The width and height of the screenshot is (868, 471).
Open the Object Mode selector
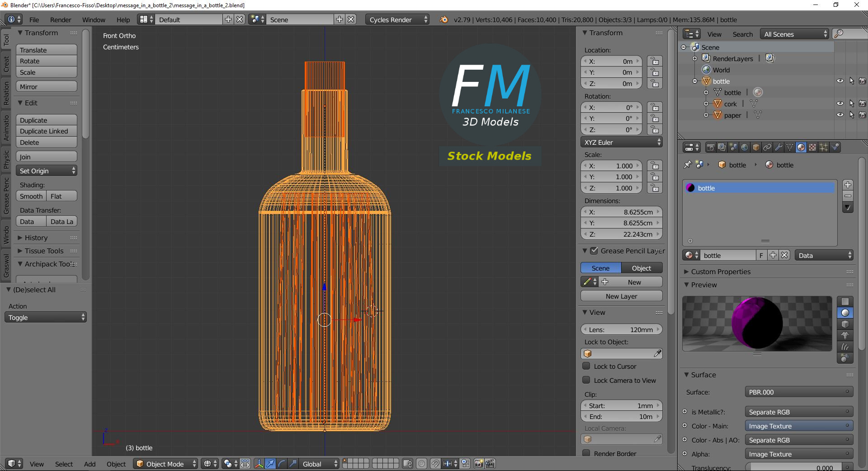[x=165, y=464]
